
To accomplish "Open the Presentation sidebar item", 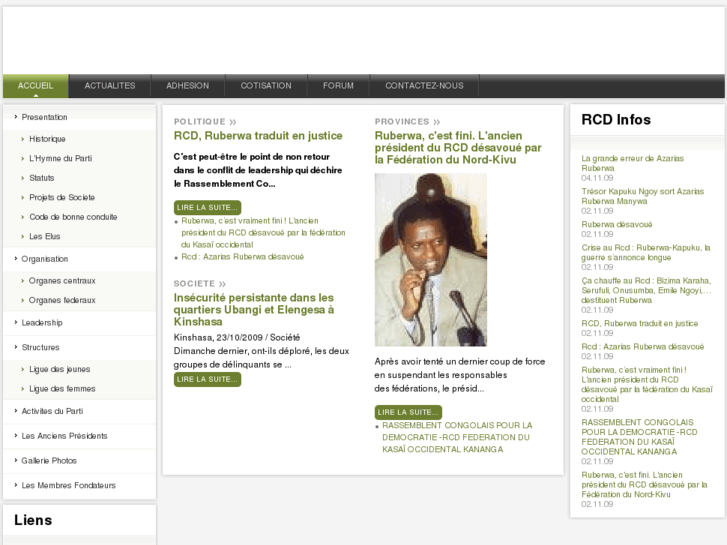I will (x=45, y=117).
